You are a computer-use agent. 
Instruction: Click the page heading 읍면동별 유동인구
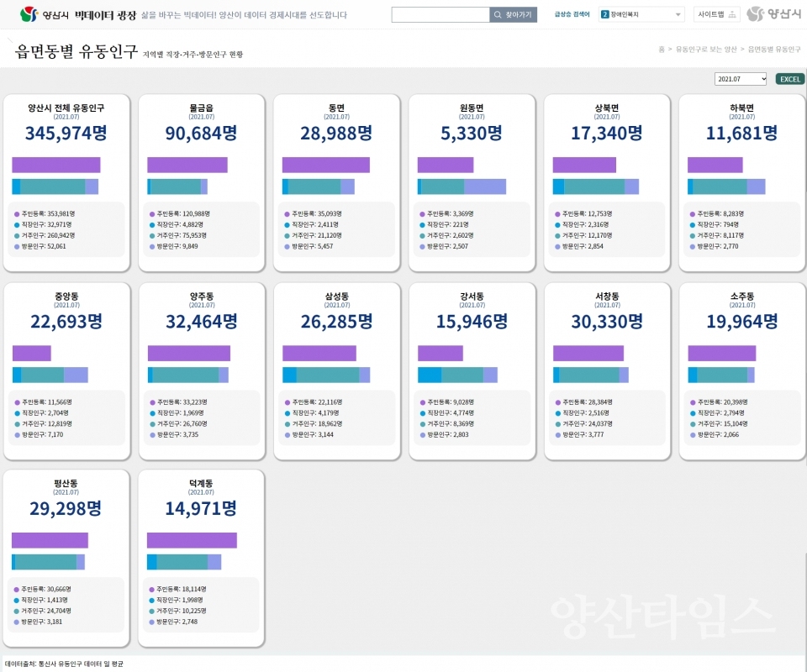coord(76,51)
